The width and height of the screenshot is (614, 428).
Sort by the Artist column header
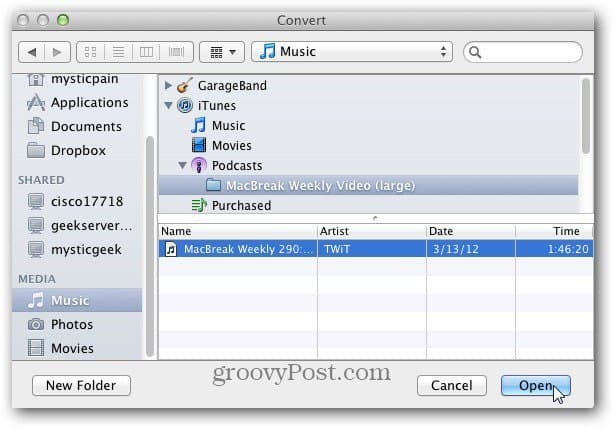(372, 231)
